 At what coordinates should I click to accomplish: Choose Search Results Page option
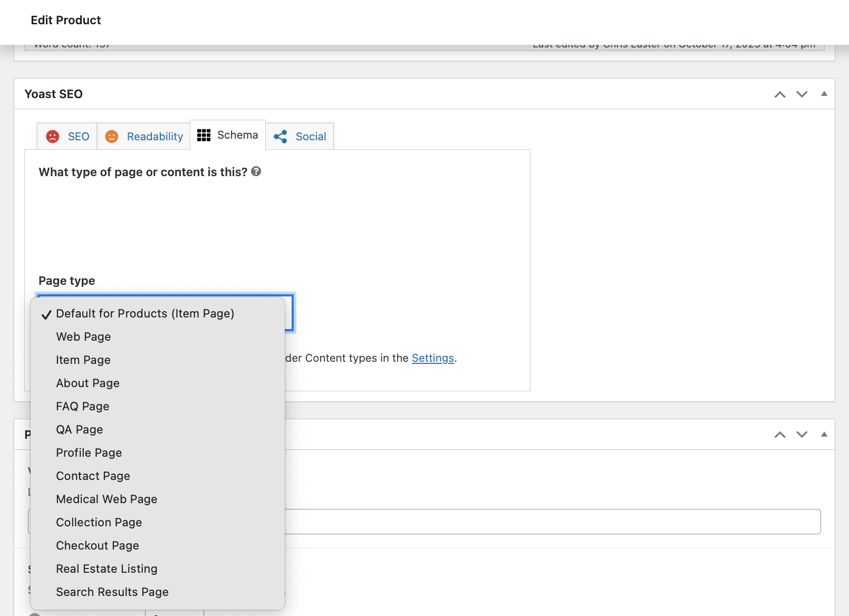112,592
